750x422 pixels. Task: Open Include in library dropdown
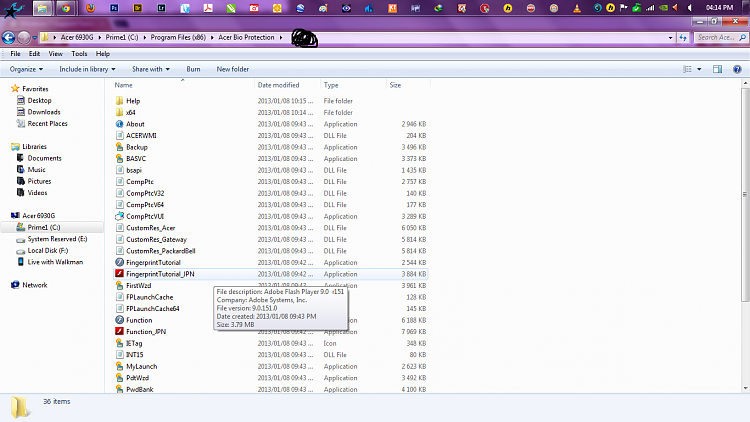87,69
